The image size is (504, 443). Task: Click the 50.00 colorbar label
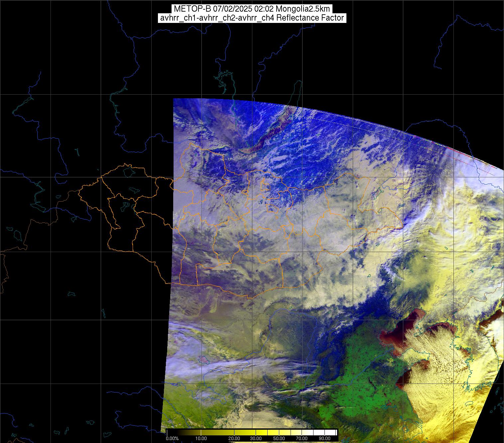point(279,439)
